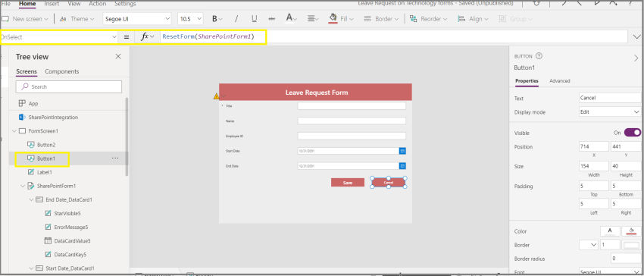This screenshot has height=276, width=644.
Task: Click the help icon next to BUTTON
Action: coord(539,56)
